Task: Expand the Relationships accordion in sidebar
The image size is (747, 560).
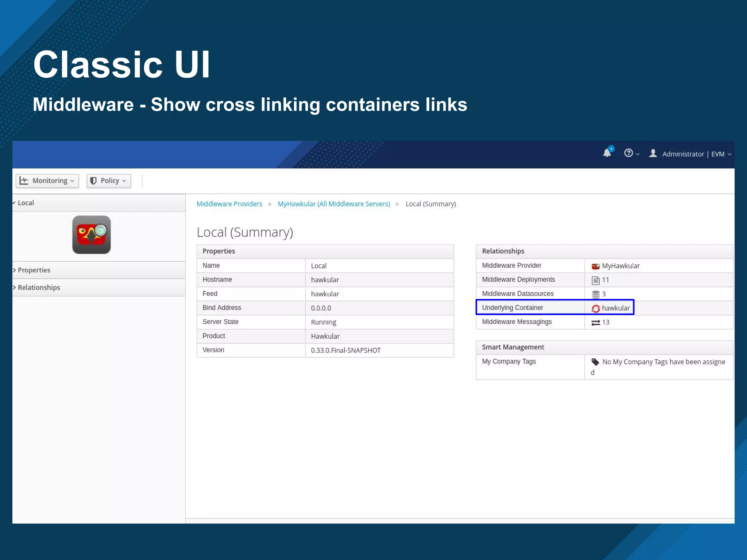Action: point(99,287)
